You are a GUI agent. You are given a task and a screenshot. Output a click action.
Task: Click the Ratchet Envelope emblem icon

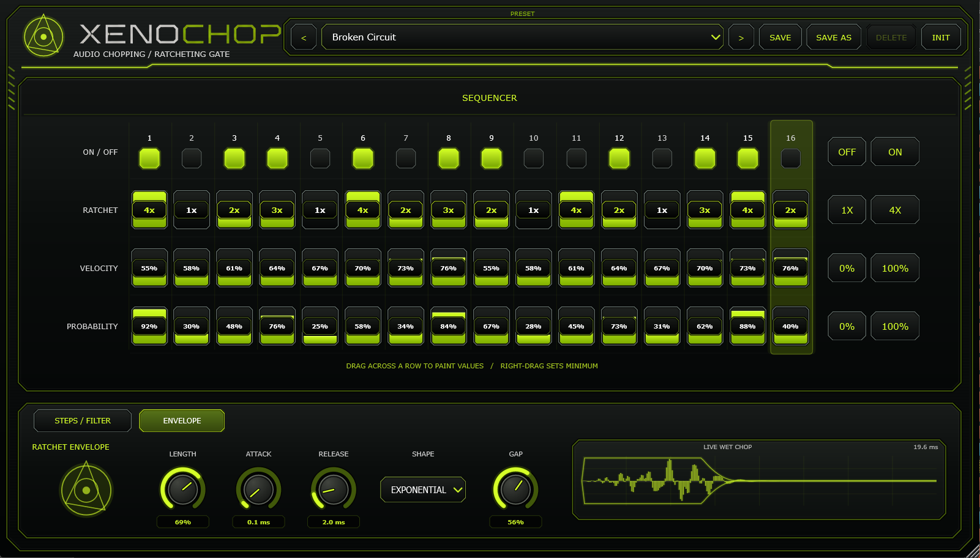pos(86,490)
